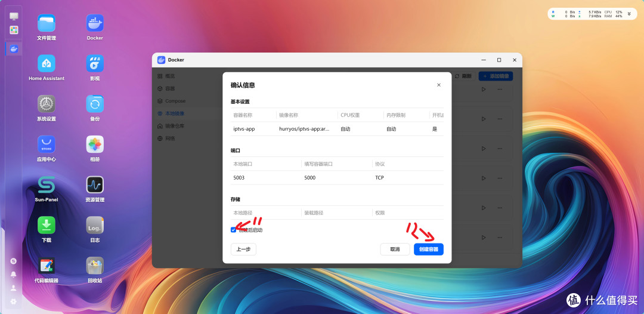Open the gear settings icon in left dock

[x=14, y=301]
